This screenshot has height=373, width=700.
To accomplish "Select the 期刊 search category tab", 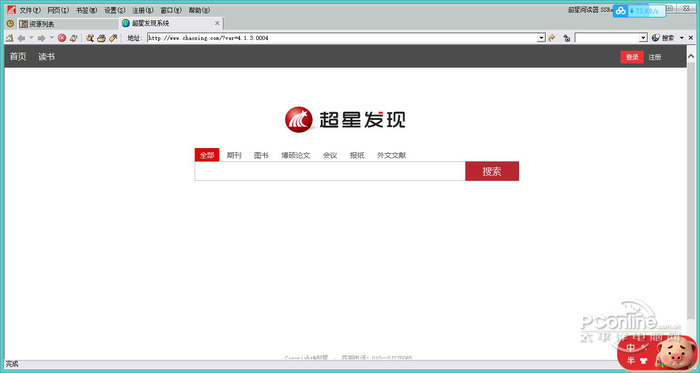I will click(x=234, y=155).
